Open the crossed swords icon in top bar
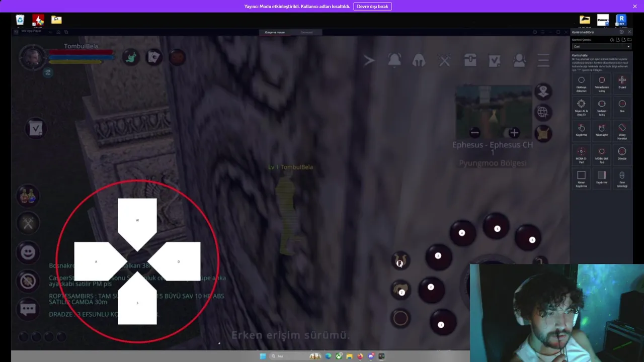Screen dimensions: 644x362 click(x=445, y=61)
